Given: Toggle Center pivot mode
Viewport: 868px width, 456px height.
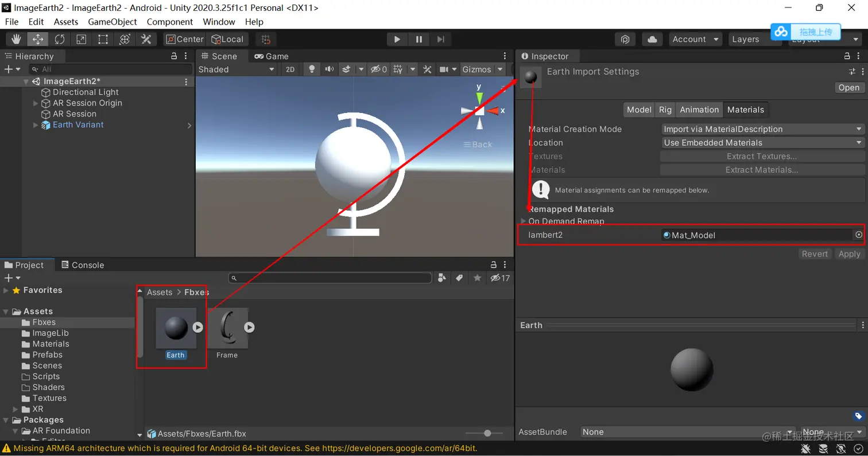Looking at the screenshot, I should (185, 39).
